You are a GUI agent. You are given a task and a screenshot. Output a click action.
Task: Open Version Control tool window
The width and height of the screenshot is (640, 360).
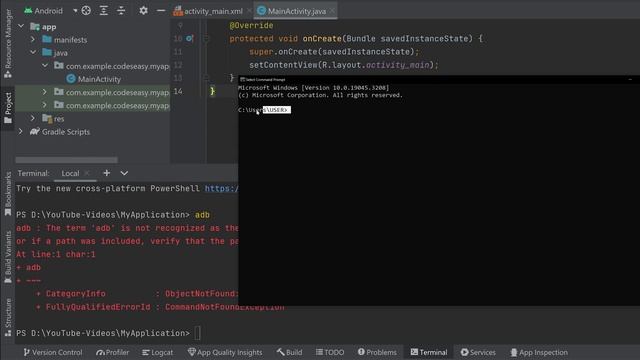tap(53, 352)
